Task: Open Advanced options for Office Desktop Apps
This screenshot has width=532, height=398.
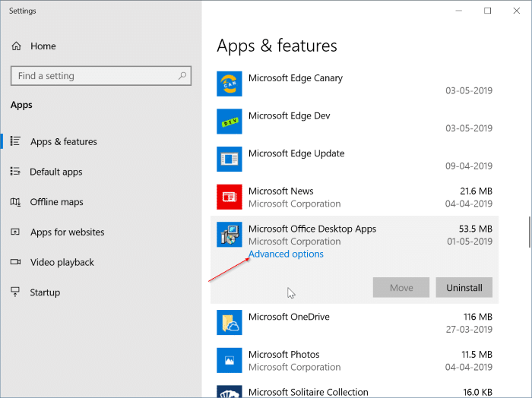Action: point(286,254)
